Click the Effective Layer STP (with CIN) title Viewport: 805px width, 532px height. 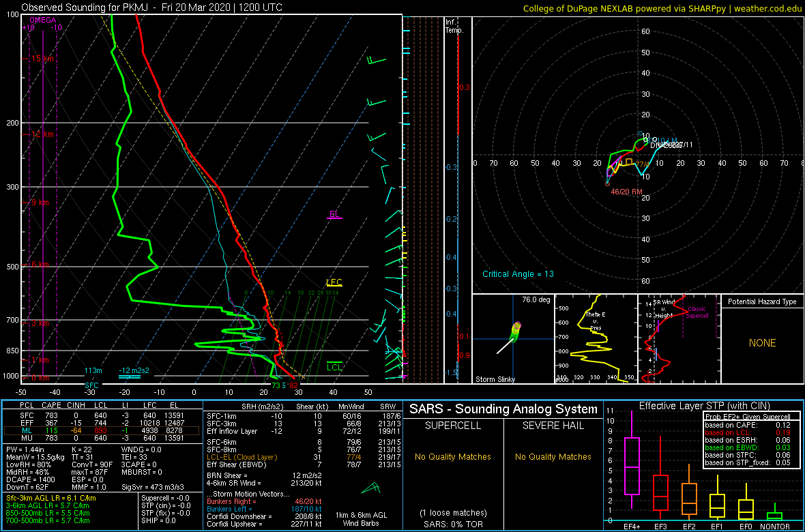coord(704,406)
